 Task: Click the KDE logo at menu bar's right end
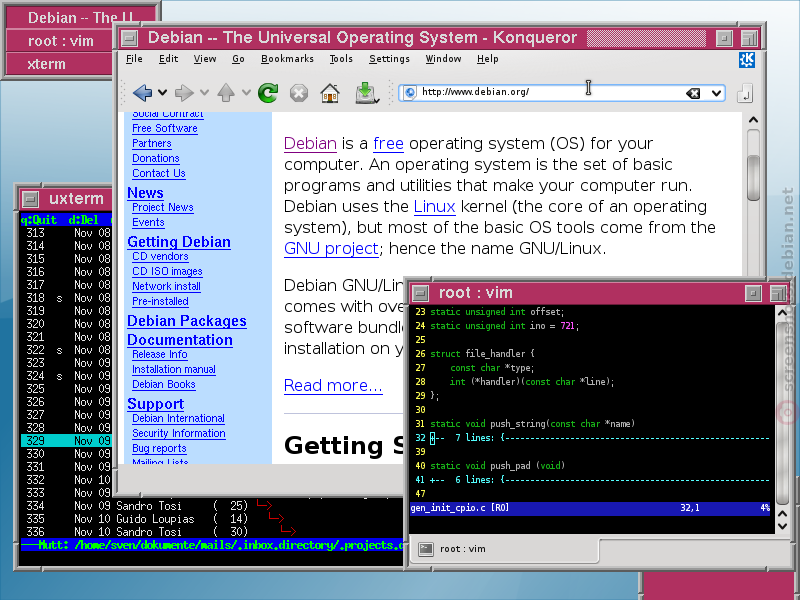(747, 59)
